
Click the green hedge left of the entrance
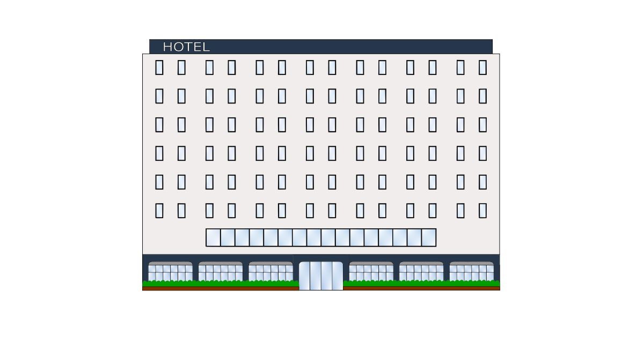pyautogui.click(x=220, y=284)
